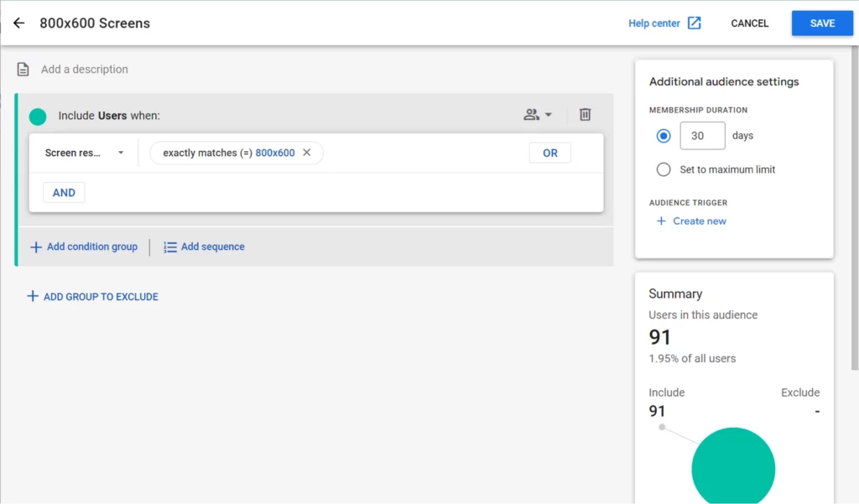Click the external link icon beside Help center
Image resolution: width=859 pixels, height=504 pixels.
coord(694,23)
